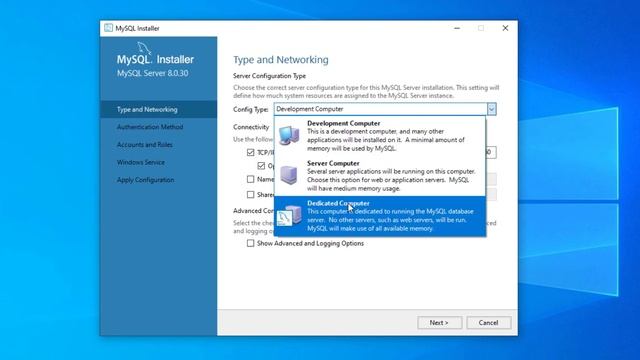Screen dimensions: 640x360
Task: Click the 'MySQL Server 8.0.30' version text
Action: (x=153, y=73)
